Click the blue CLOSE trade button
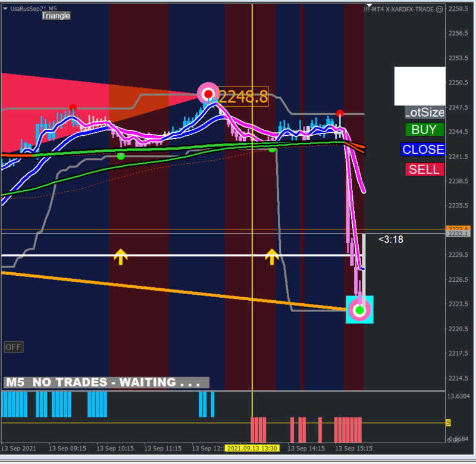The image size is (476, 464). point(422,150)
